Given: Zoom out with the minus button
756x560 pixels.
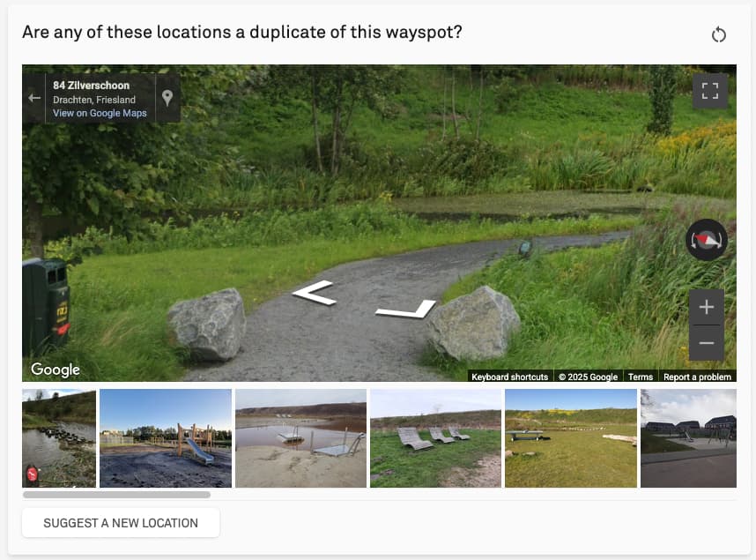Looking at the screenshot, I should 707,343.
